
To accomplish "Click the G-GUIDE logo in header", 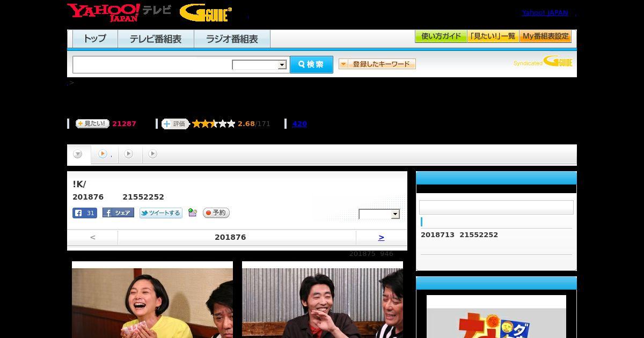I will [x=206, y=13].
